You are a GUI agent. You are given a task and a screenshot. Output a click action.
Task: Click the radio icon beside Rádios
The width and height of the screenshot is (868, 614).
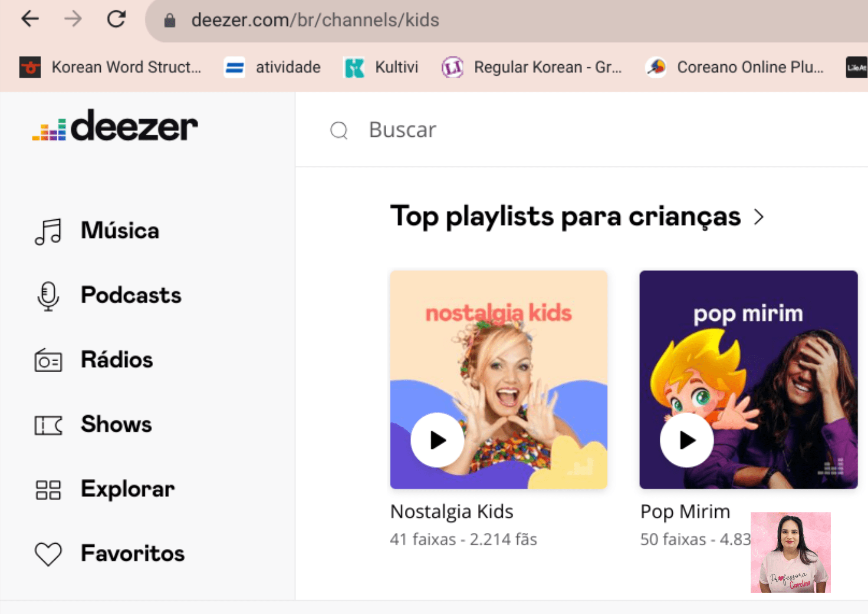click(48, 360)
